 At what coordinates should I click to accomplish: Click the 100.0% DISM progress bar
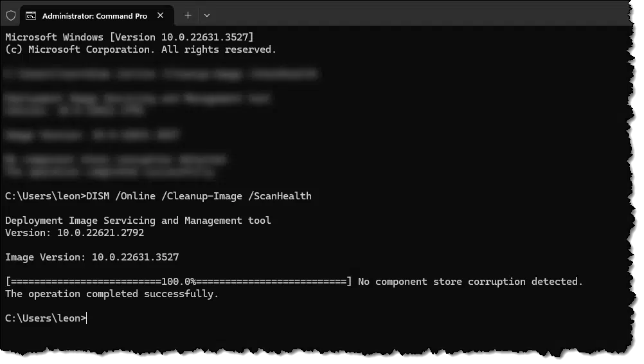click(179, 282)
